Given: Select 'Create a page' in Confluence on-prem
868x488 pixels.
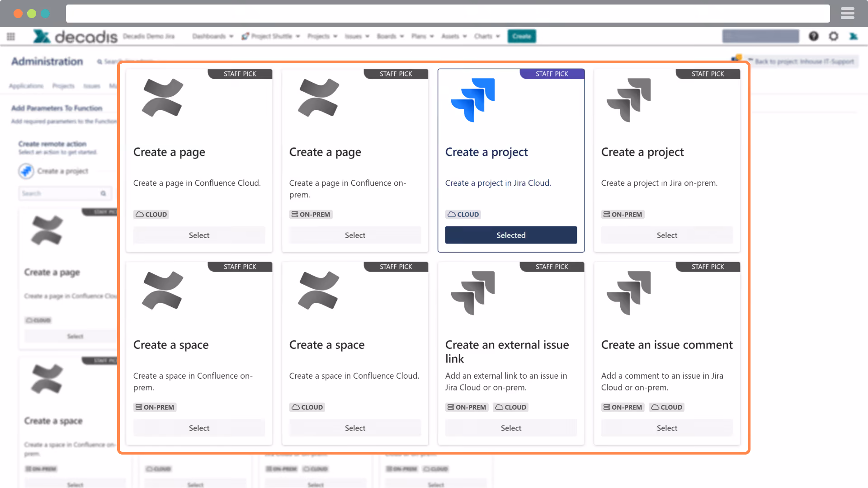Looking at the screenshot, I should [x=355, y=235].
